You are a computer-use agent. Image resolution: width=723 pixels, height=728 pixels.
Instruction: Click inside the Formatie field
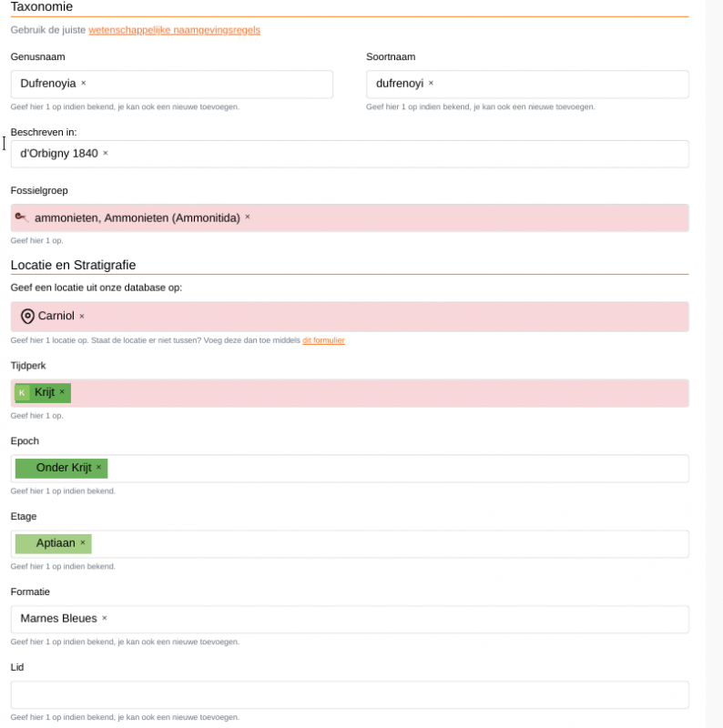(392, 619)
